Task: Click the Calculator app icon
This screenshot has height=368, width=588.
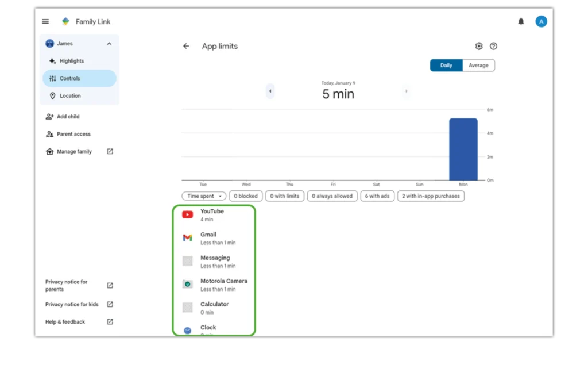Action: tap(188, 308)
